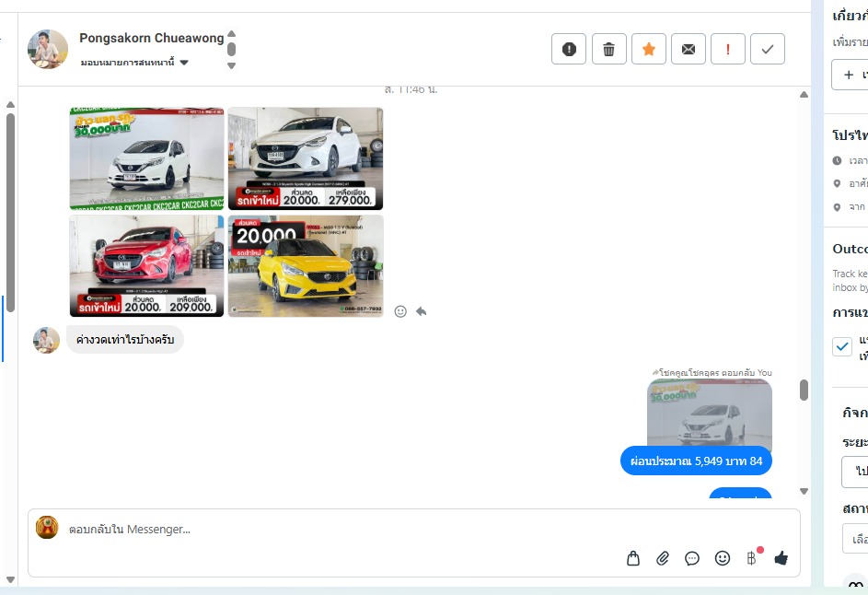
Task: Mark conversation as done checkmark
Action: click(768, 50)
